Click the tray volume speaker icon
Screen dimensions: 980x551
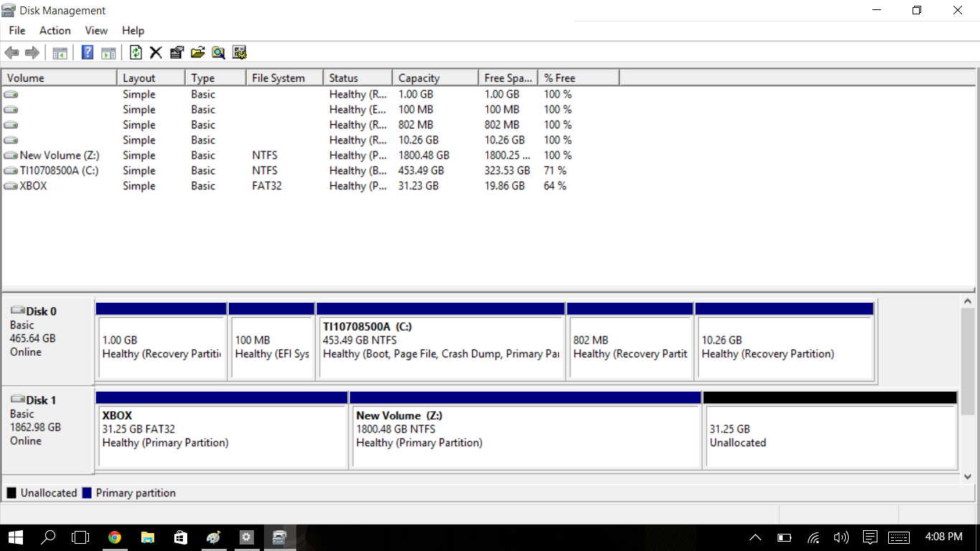tap(841, 537)
